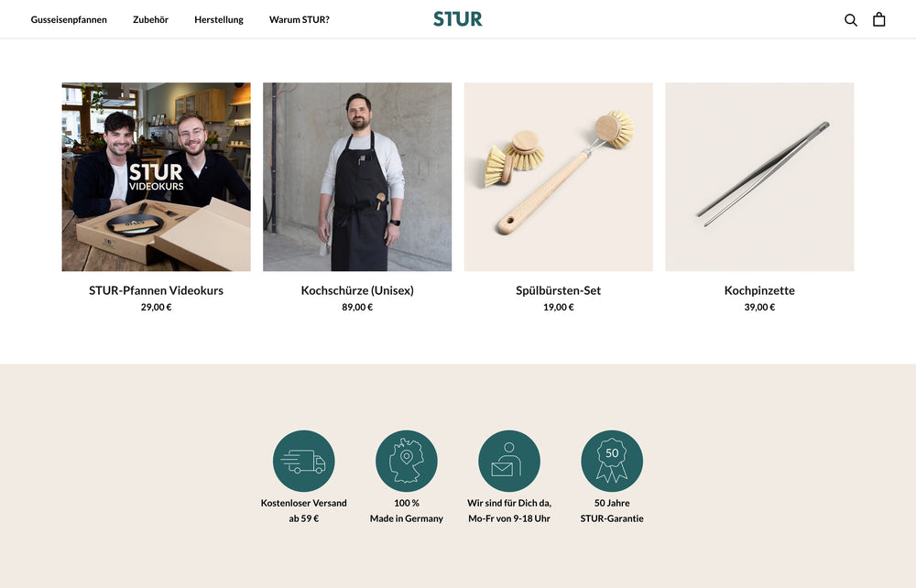This screenshot has width=916, height=588.
Task: Click the Kostenloser Versand ab 59 € text
Action: 304,510
